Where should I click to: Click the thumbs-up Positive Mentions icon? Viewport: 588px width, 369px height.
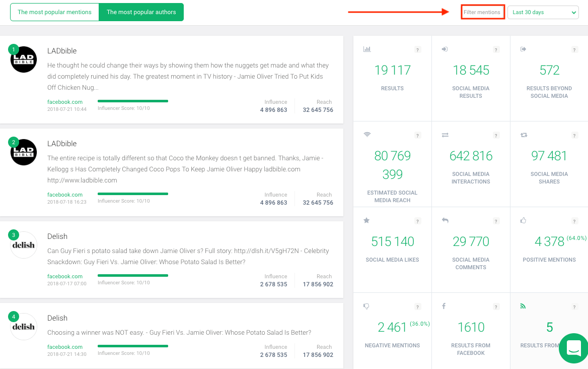point(523,220)
